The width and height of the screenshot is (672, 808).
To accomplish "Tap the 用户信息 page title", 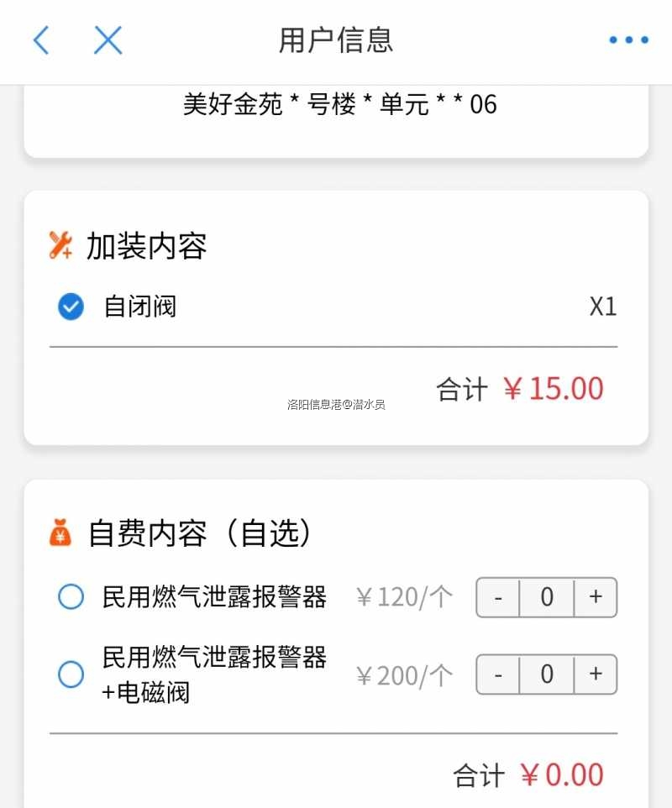I will [336, 39].
